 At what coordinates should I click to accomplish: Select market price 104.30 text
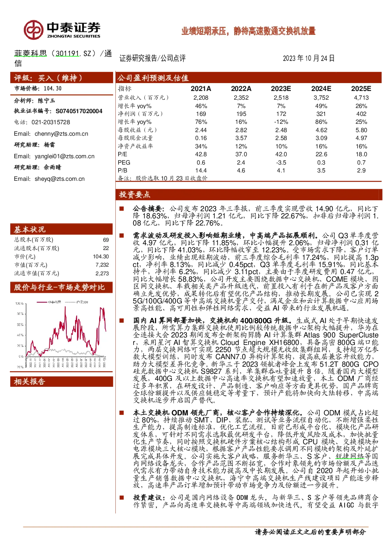point(53,89)
